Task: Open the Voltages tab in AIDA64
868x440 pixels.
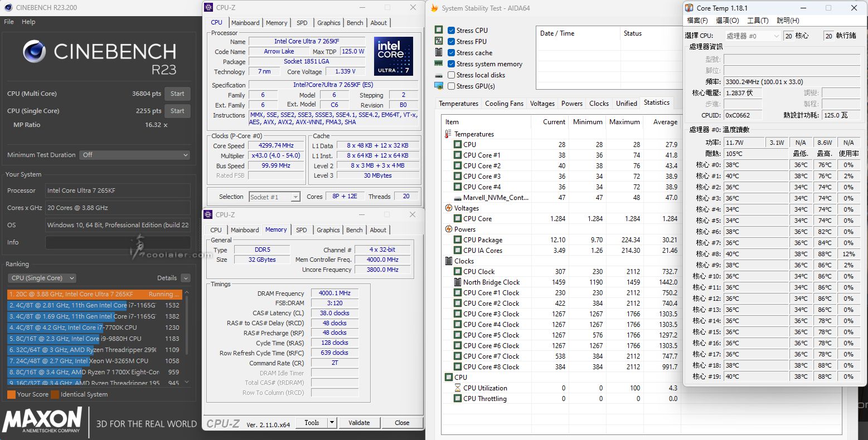Action: pyautogui.click(x=542, y=104)
